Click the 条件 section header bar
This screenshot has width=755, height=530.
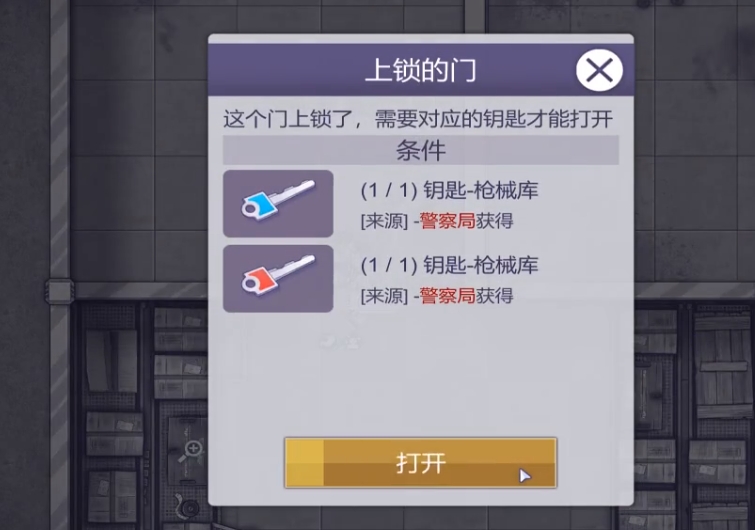tap(420, 150)
